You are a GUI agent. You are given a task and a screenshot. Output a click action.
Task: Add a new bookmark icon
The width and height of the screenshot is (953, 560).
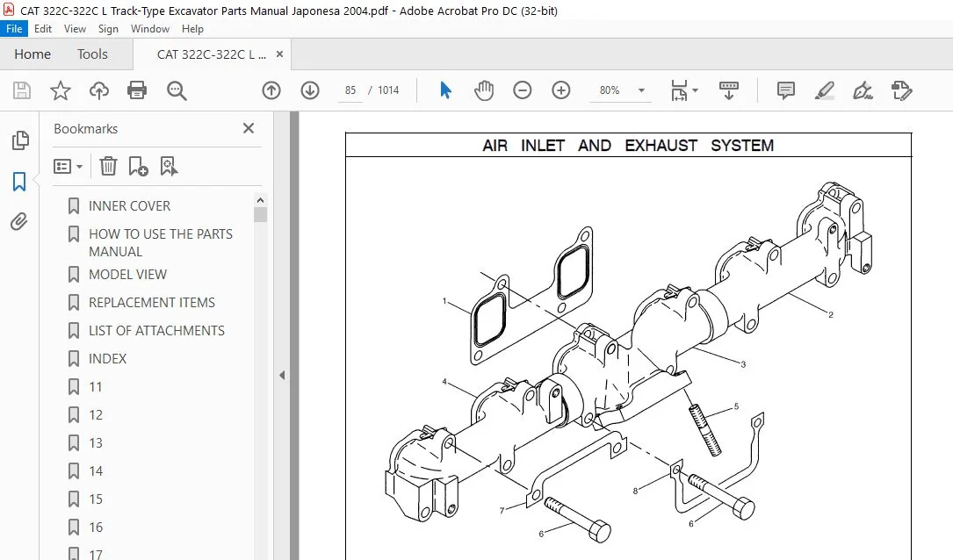(138, 166)
